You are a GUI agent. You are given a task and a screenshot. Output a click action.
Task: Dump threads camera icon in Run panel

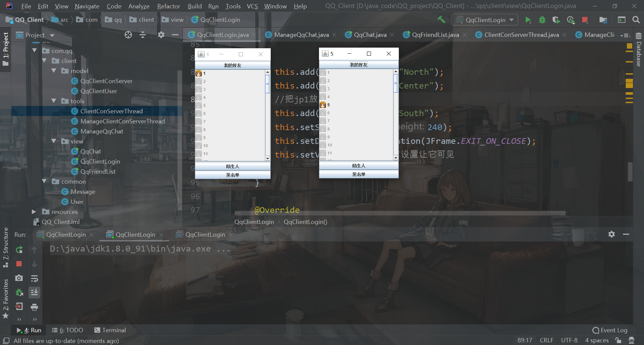(19, 278)
